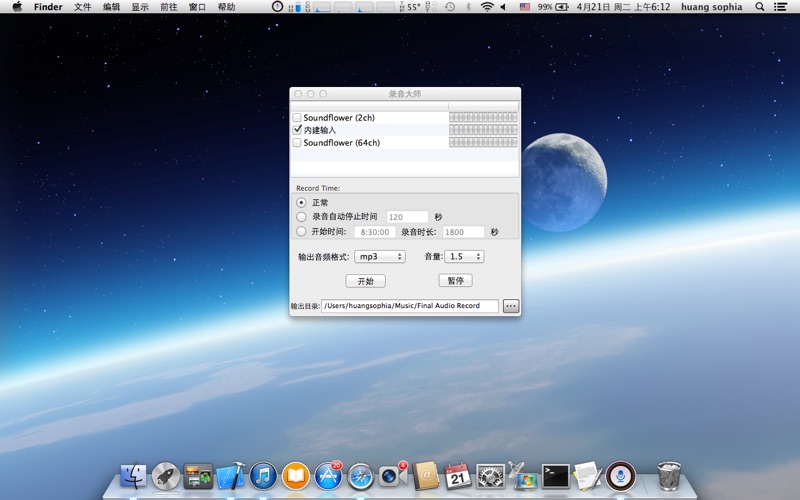The width and height of the screenshot is (800, 500).
Task: Click the 暂停 pause button
Action: [455, 281]
